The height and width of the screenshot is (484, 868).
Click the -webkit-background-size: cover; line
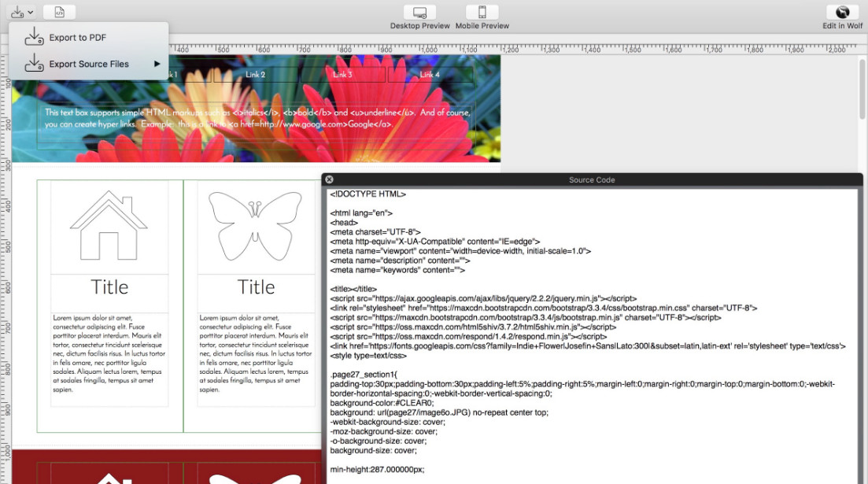coord(387,422)
